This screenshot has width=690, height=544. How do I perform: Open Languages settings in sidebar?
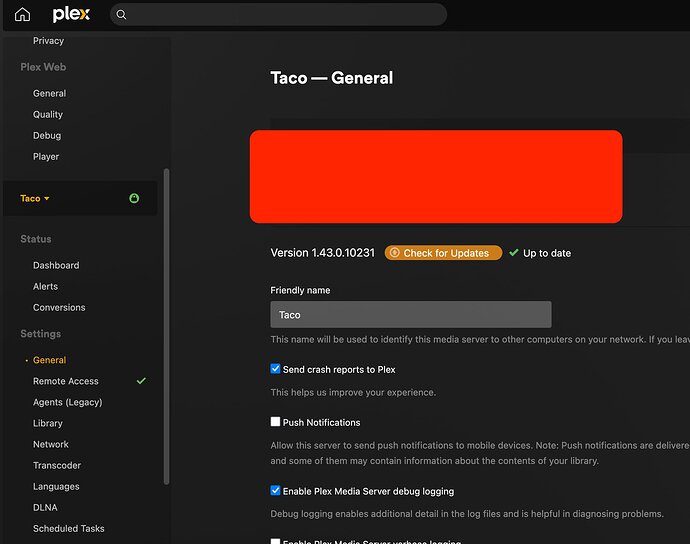coord(56,487)
